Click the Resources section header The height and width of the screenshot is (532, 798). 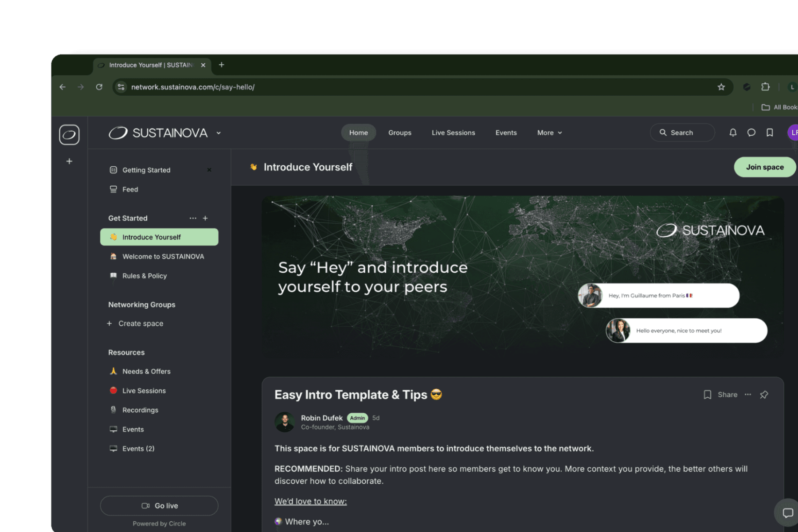pyautogui.click(x=126, y=352)
